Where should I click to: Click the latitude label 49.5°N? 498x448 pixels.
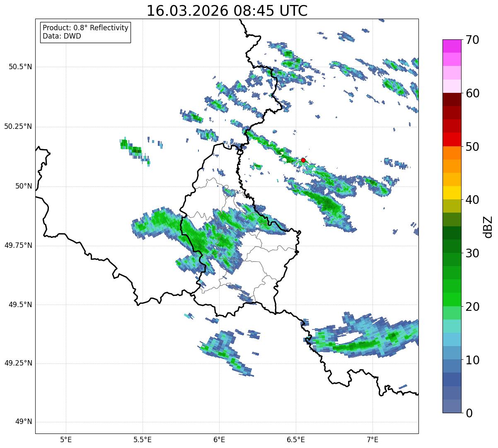(21, 305)
